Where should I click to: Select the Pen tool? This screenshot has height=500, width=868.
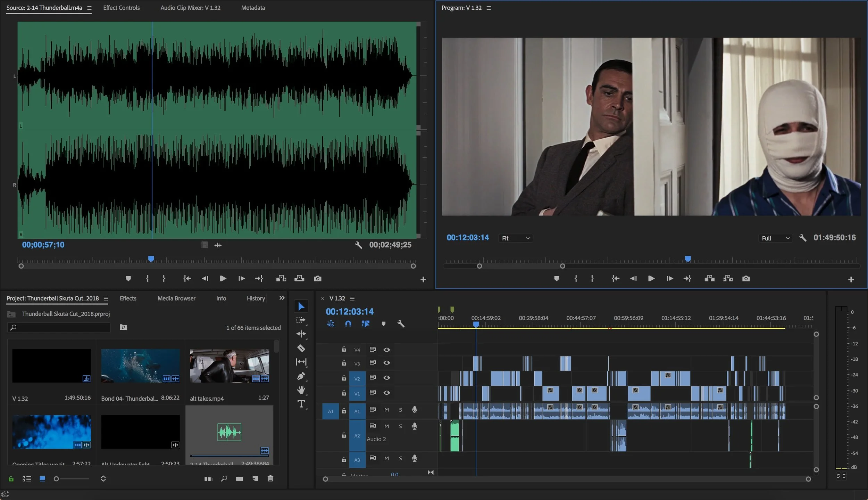pos(301,376)
